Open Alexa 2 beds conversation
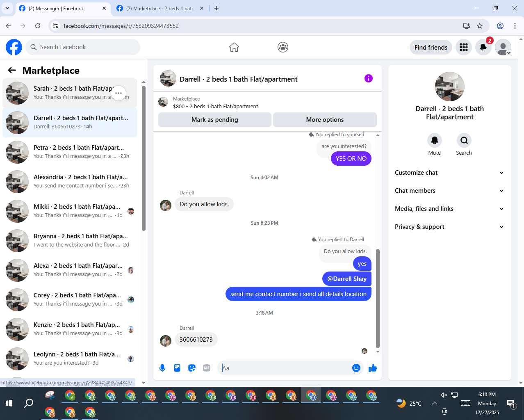The height and width of the screenshot is (420, 524). click(x=70, y=270)
